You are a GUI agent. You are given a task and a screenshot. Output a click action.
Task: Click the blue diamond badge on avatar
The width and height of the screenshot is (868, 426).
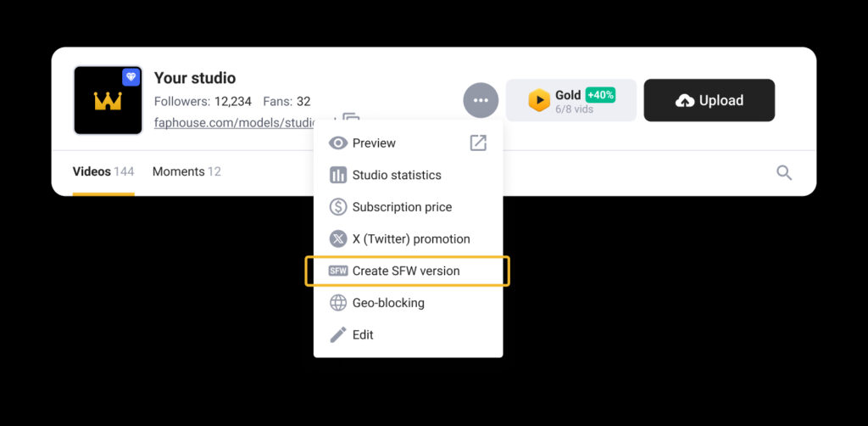pos(131,77)
